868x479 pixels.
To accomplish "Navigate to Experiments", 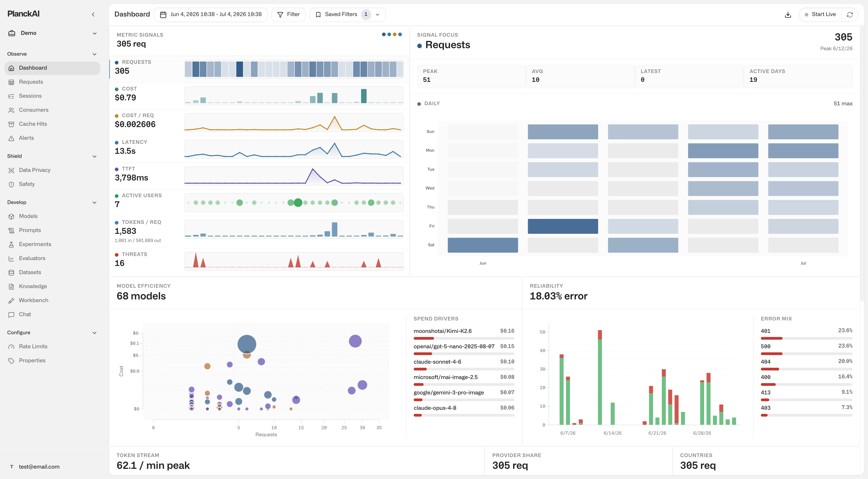I will (52, 244).
